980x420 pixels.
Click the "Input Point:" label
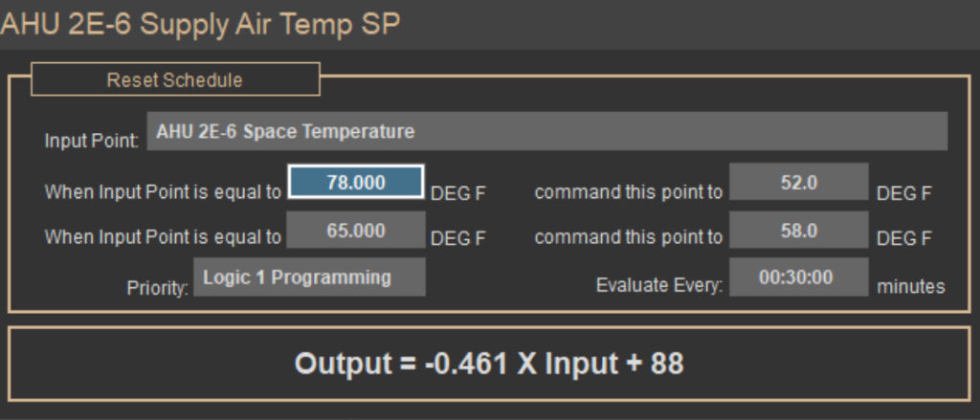coord(92,141)
